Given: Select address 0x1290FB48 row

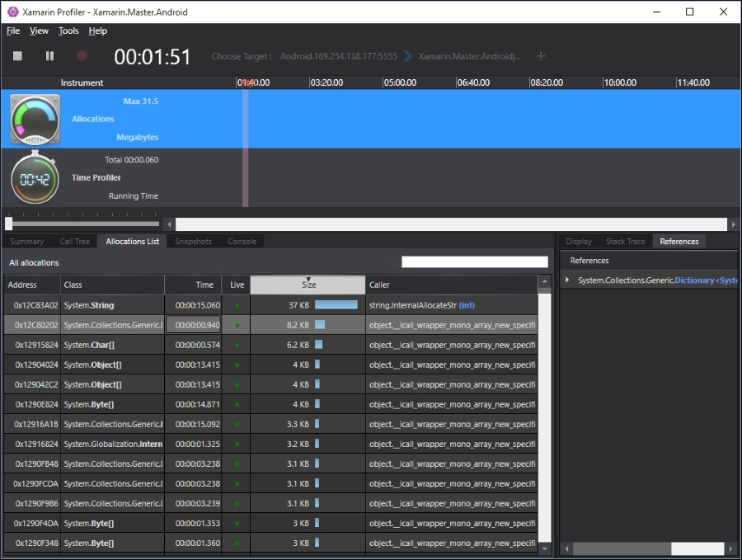Looking at the screenshot, I should point(270,464).
